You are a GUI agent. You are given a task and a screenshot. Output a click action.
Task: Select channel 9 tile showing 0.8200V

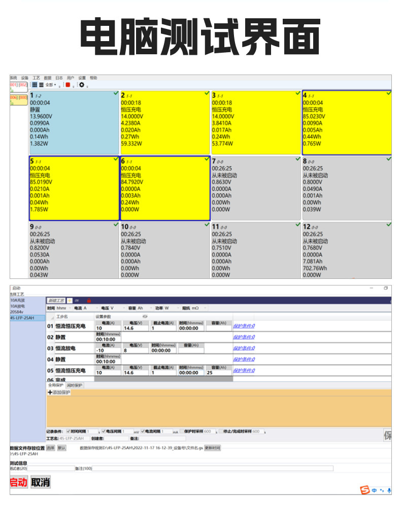tap(74, 250)
